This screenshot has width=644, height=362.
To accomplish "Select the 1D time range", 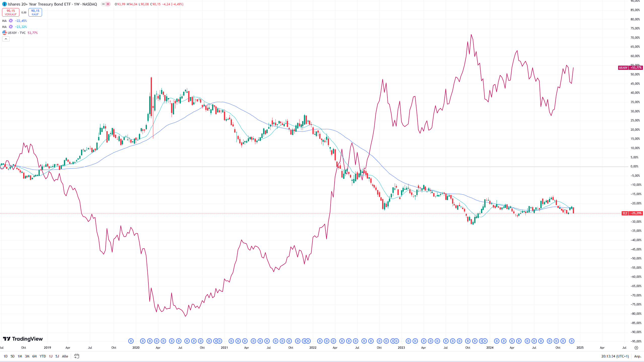I will point(6,356).
